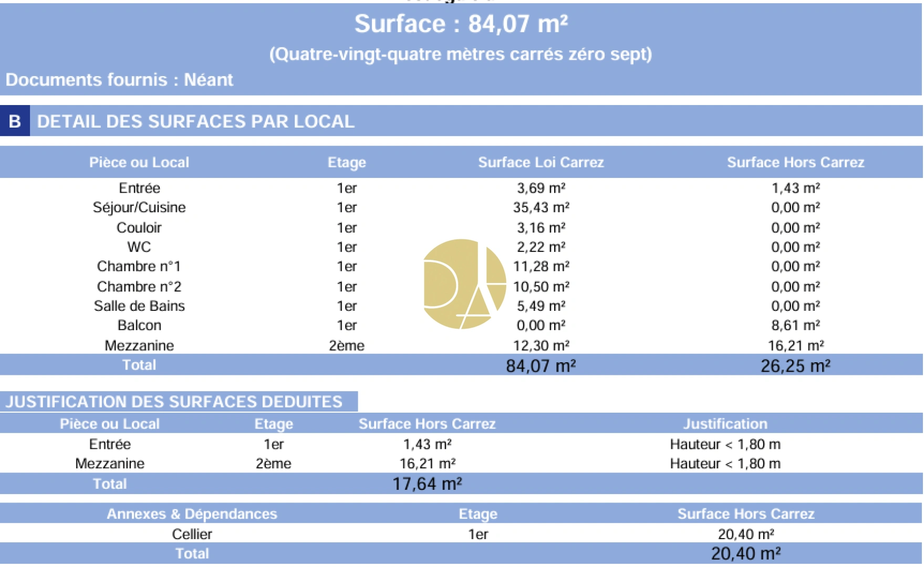This screenshot has width=924, height=567.
Task: Click 'Hauteur < 1,80 m' in the Entrée row
Action: [x=725, y=444]
